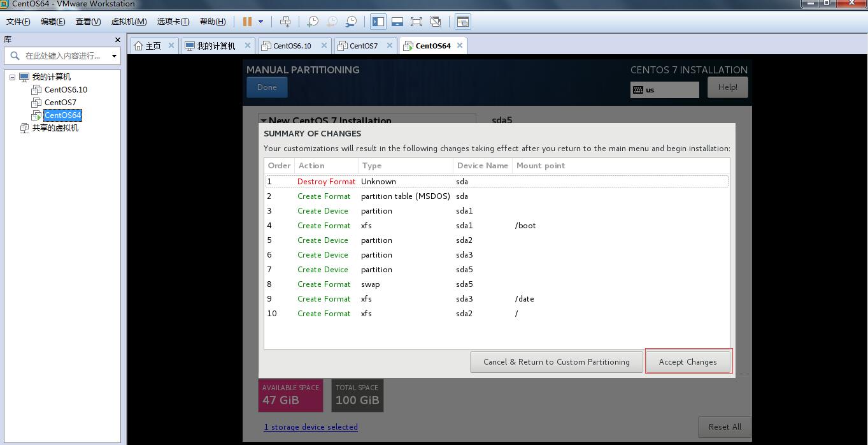Sort by the Mount point column header
This screenshot has height=445, width=868.
[x=622, y=166]
